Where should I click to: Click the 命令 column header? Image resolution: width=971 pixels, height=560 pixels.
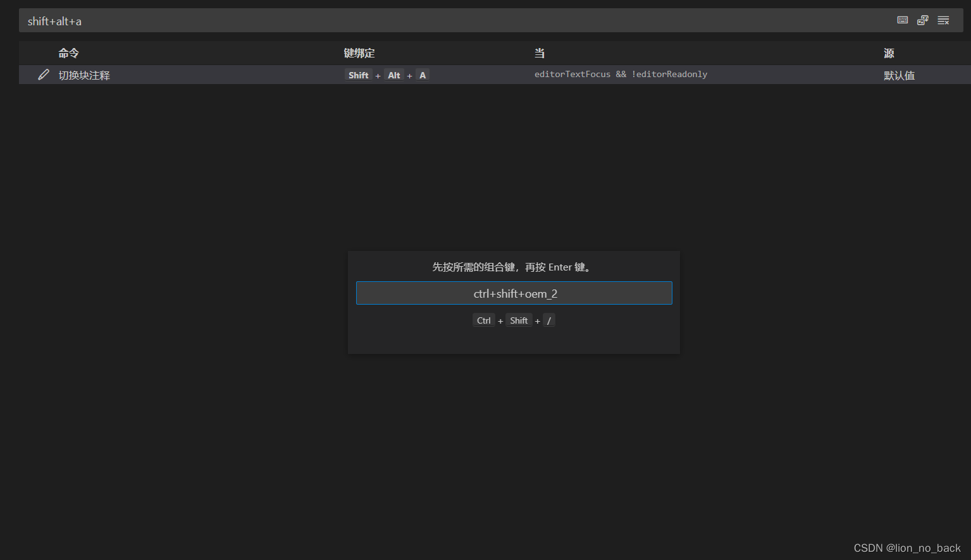[68, 53]
